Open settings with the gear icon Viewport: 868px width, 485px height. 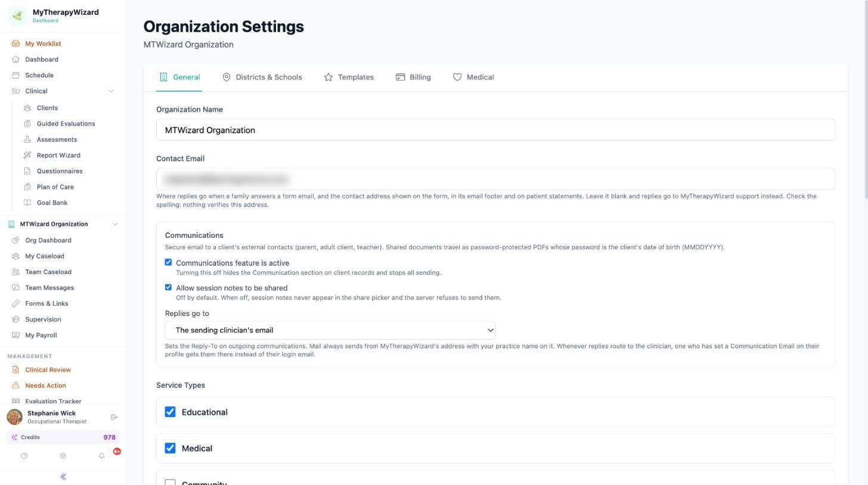(63, 456)
